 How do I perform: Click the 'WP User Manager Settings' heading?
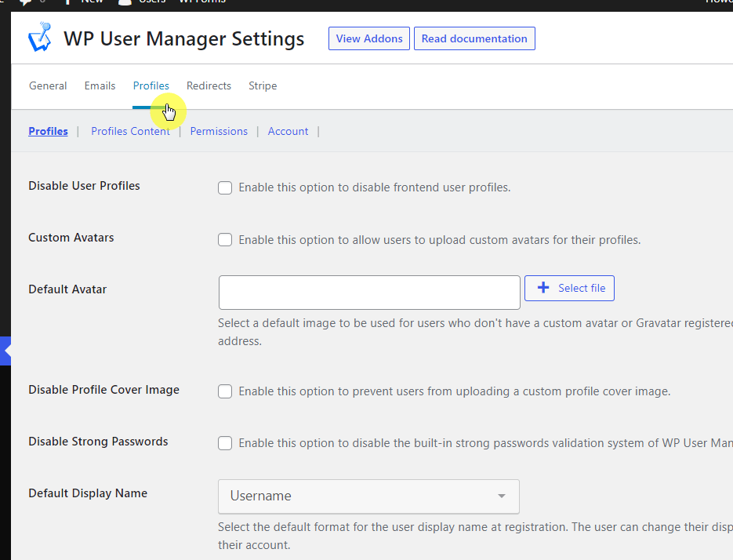click(x=183, y=38)
